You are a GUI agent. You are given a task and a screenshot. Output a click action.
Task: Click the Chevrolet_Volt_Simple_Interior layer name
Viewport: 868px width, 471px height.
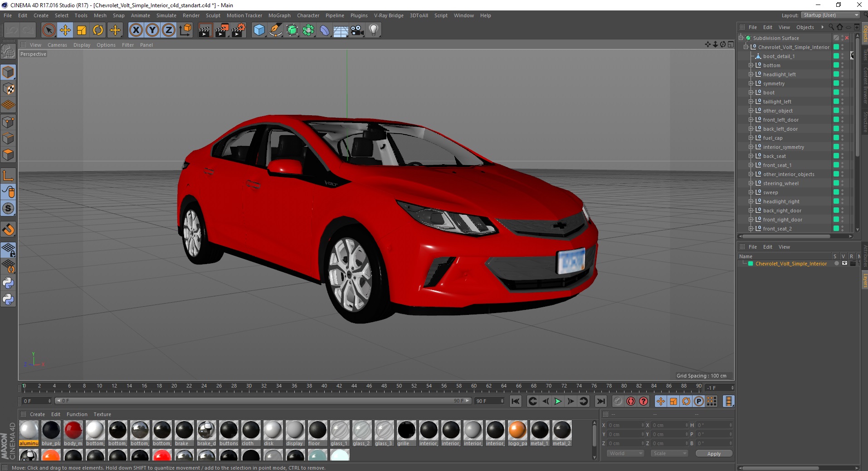click(791, 264)
